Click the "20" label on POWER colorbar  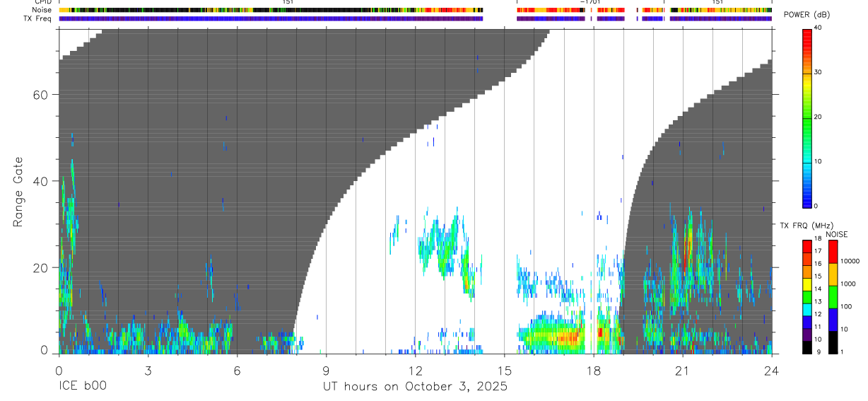(x=818, y=117)
